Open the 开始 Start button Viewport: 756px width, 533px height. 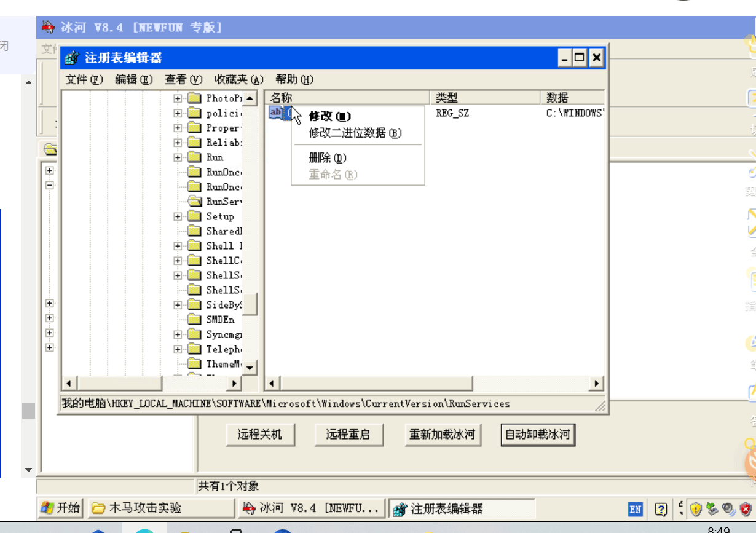coord(60,508)
